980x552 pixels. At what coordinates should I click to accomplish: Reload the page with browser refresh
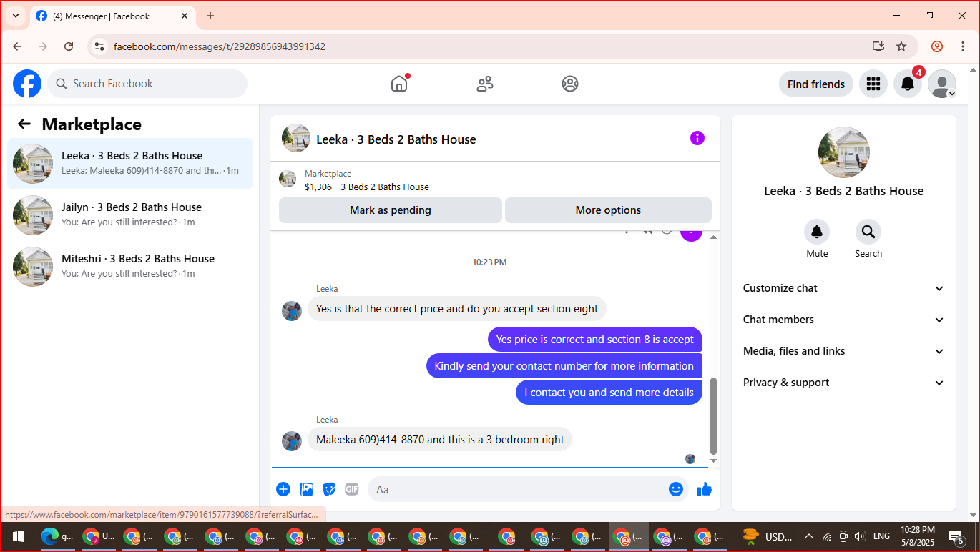coord(69,46)
